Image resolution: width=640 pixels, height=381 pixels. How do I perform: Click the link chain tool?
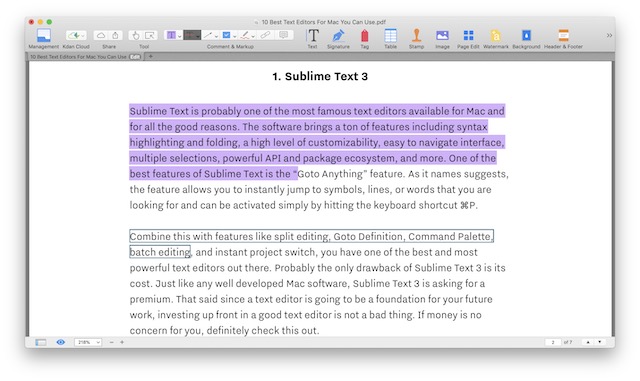[265, 36]
